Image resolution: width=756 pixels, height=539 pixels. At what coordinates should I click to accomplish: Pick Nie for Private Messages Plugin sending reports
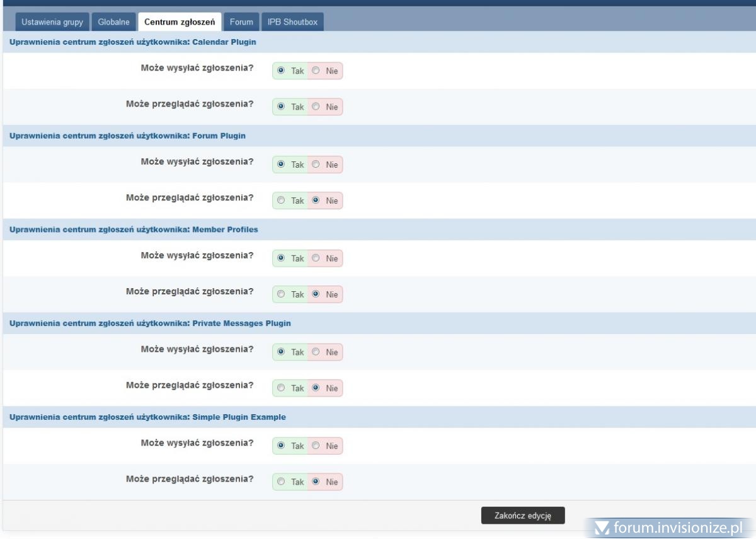(x=316, y=352)
